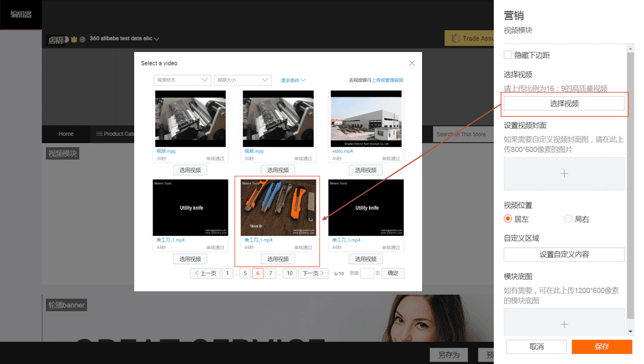Toggle the 隐藏下边距 checkbox

(x=508, y=55)
